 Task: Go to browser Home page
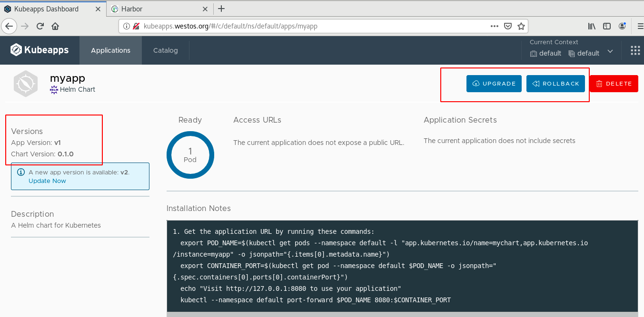point(55,26)
